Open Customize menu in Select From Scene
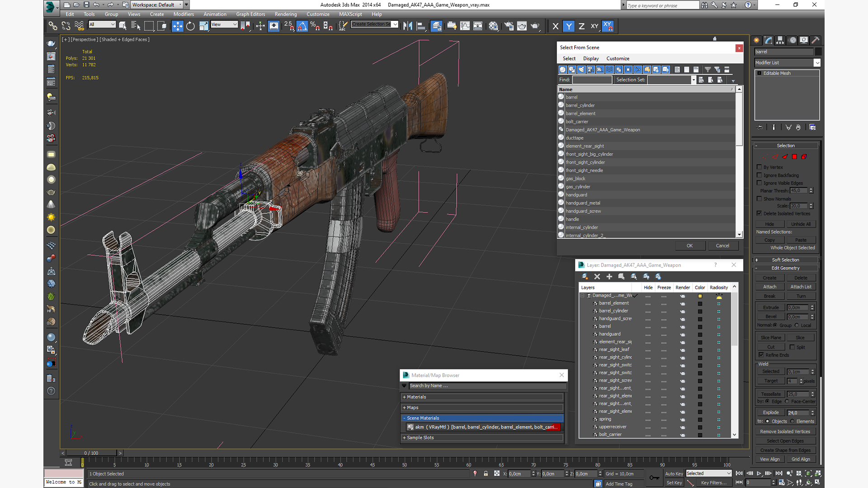 coord(618,59)
